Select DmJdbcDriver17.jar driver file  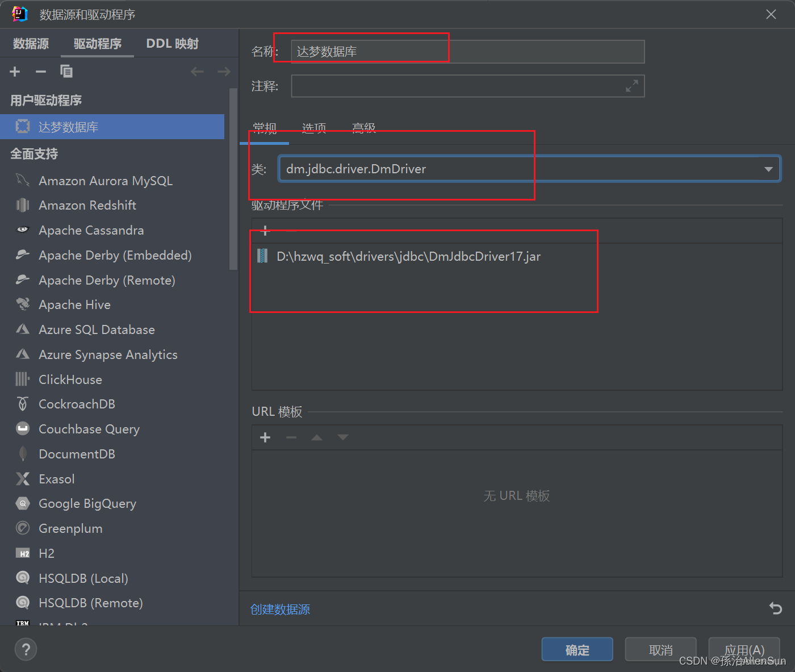[408, 257]
